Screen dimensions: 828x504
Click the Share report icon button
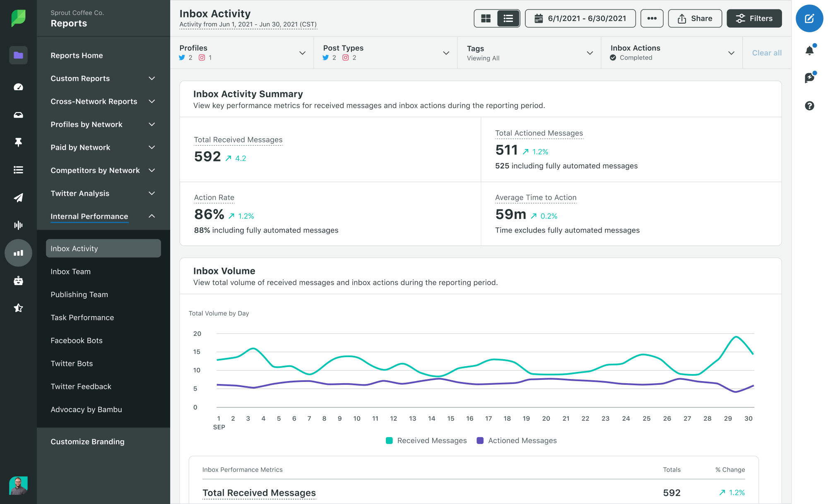(x=696, y=19)
